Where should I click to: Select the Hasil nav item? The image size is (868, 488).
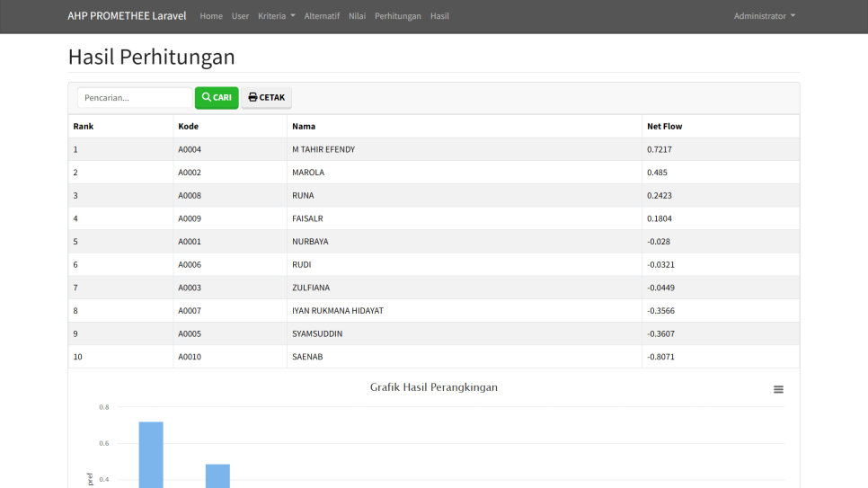[439, 16]
